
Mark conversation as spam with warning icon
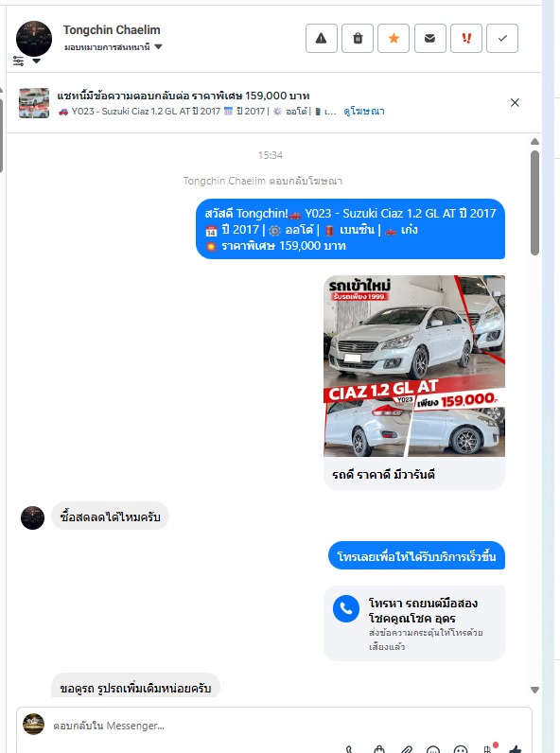pyautogui.click(x=322, y=38)
